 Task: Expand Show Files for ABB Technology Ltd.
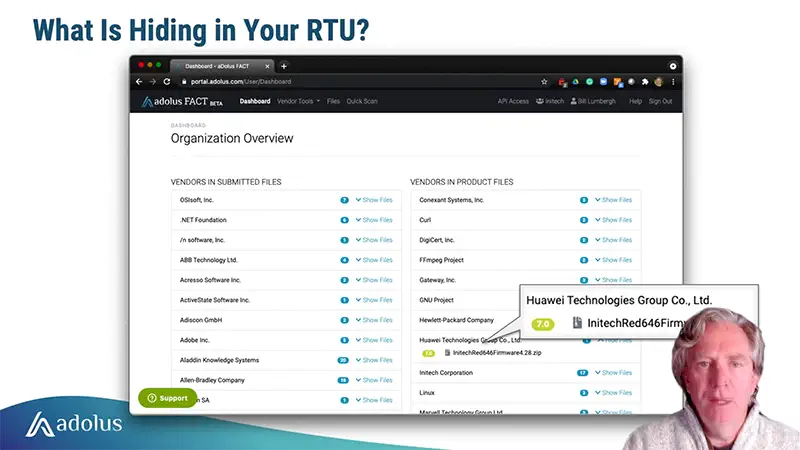pyautogui.click(x=374, y=260)
